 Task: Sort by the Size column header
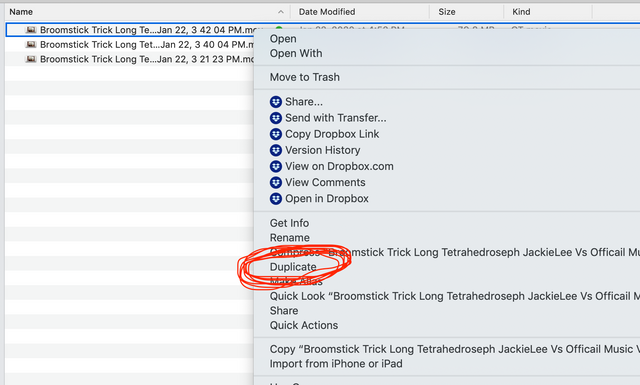click(447, 12)
